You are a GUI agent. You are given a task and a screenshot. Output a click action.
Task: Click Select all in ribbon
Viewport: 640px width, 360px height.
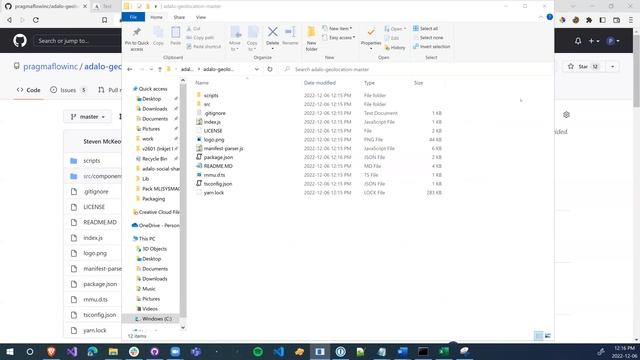[x=425, y=29]
